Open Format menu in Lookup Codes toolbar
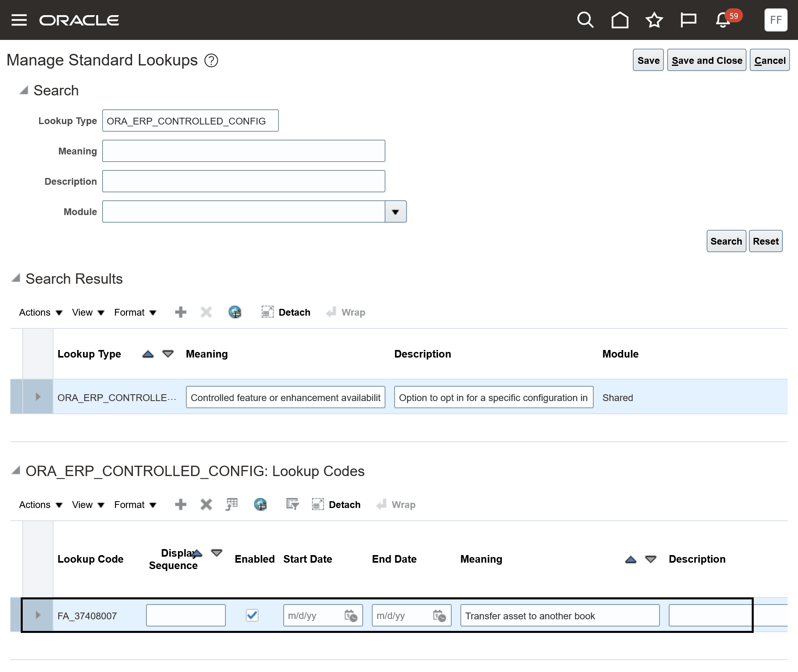The height and width of the screenshot is (672, 798). pyautogui.click(x=135, y=505)
